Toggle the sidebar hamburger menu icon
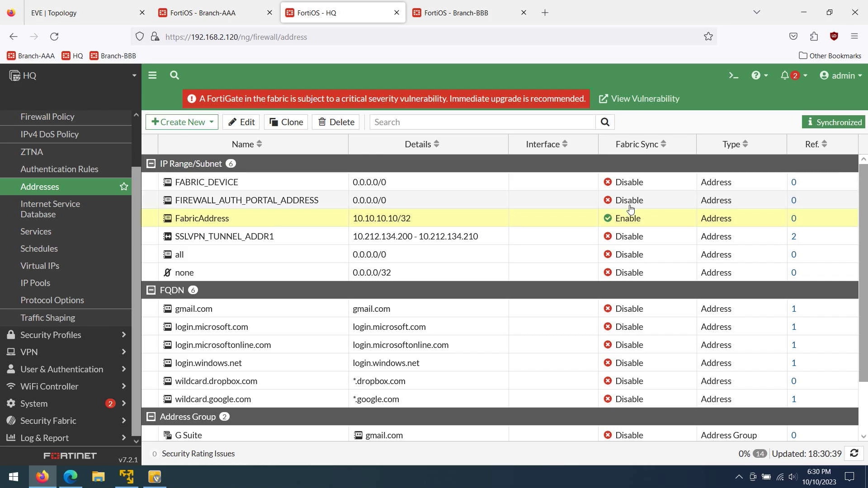The width and height of the screenshot is (868, 488). pyautogui.click(x=152, y=75)
